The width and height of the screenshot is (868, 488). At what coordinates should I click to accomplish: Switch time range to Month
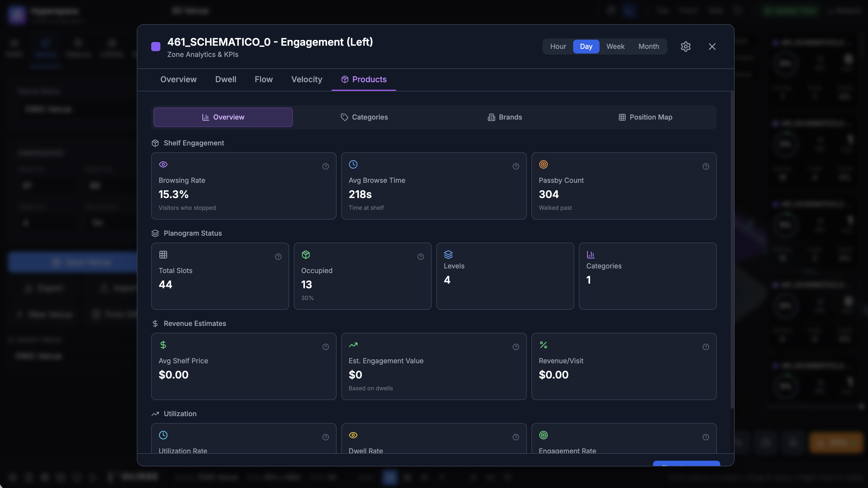(649, 47)
